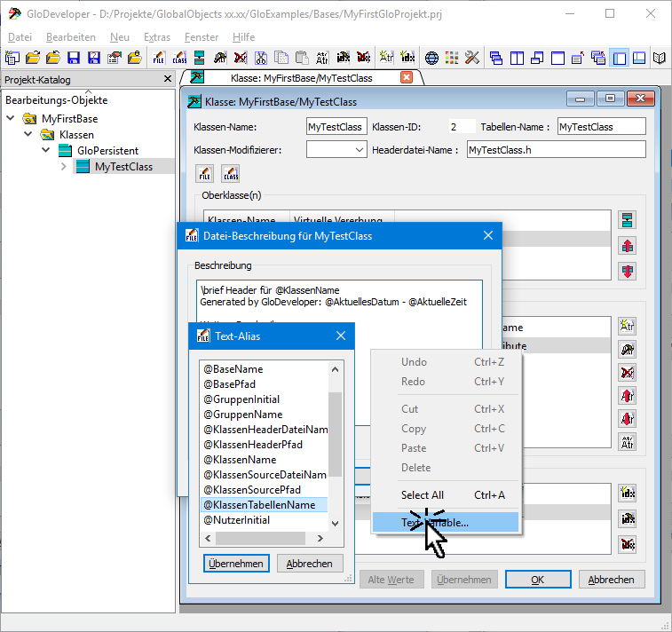672x632 pixels.
Task: Click delete index icon beside index list
Action: [x=627, y=545]
